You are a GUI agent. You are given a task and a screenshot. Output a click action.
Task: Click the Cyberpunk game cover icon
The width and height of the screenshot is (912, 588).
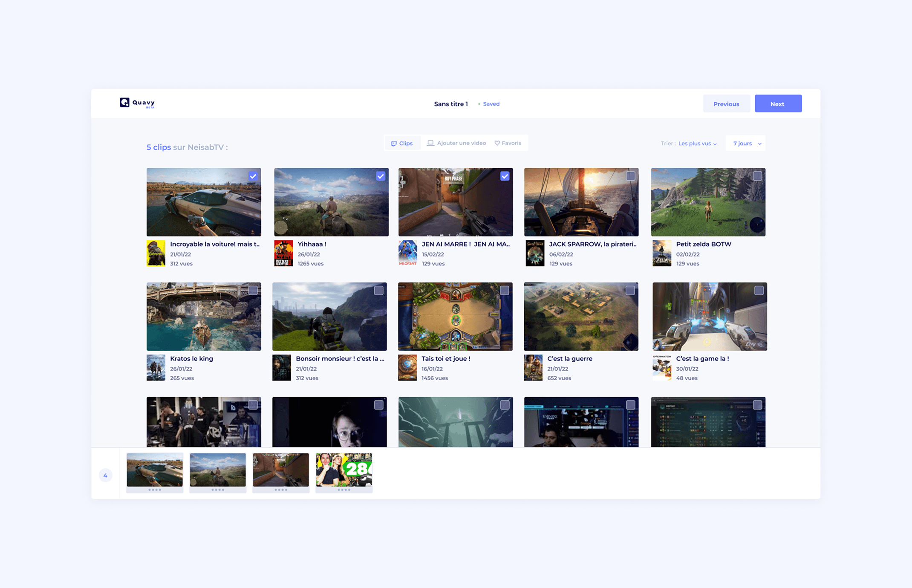click(156, 253)
